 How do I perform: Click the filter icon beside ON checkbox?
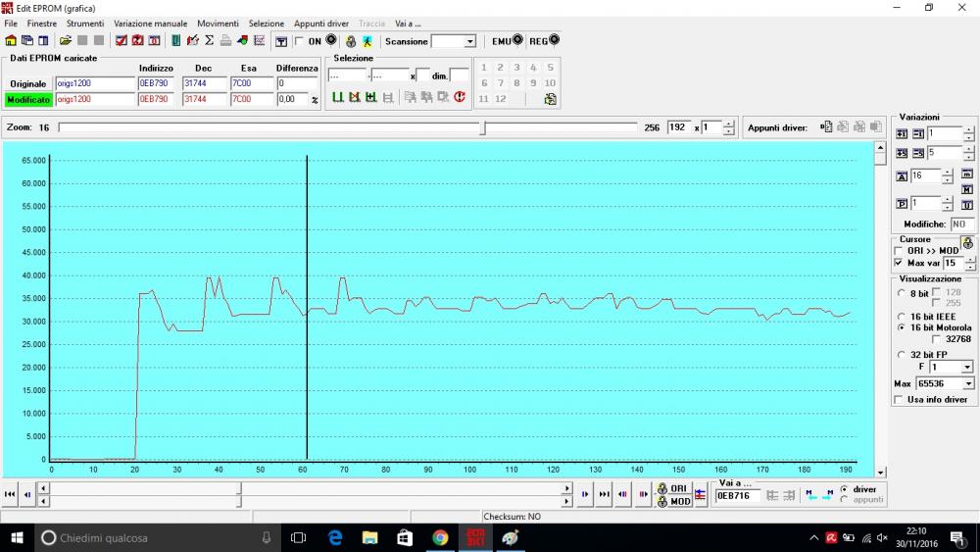point(281,41)
